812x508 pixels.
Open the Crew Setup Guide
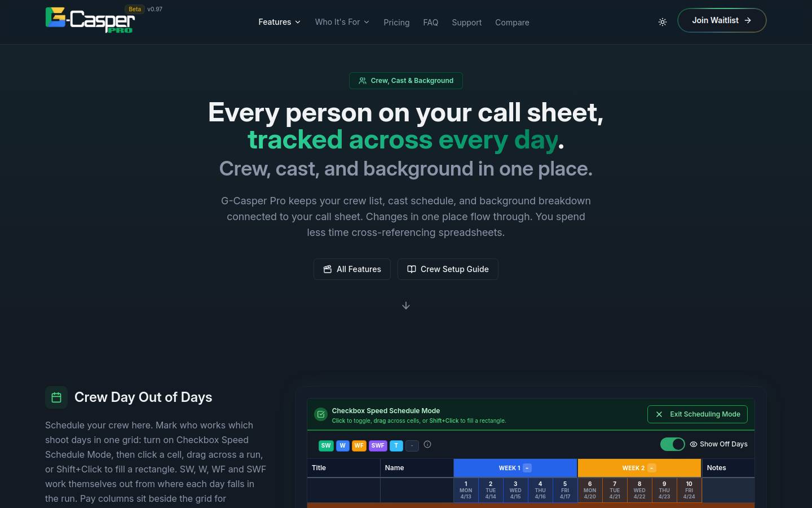click(x=448, y=269)
